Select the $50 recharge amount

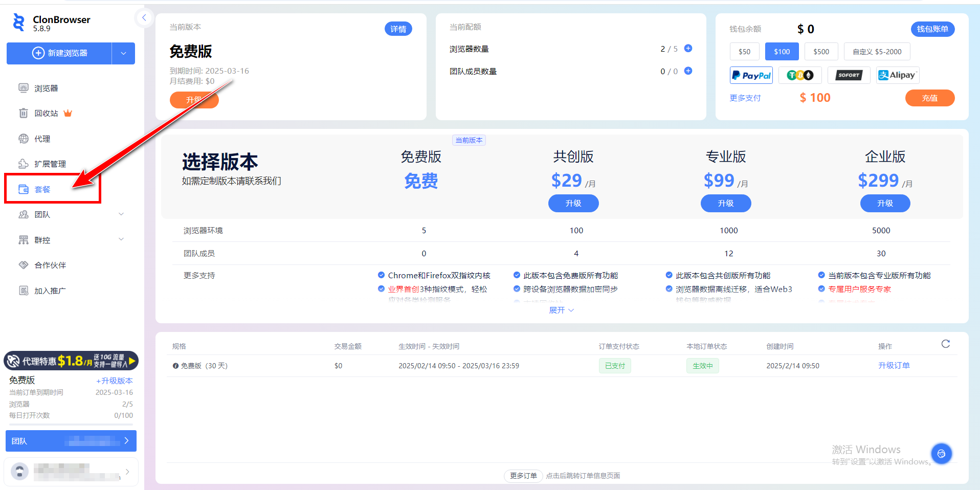coord(744,52)
